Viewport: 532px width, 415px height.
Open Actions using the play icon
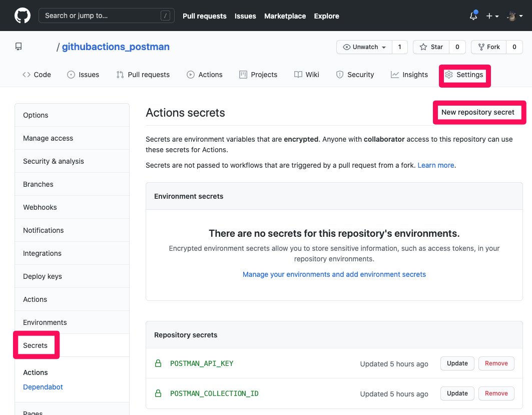point(190,74)
